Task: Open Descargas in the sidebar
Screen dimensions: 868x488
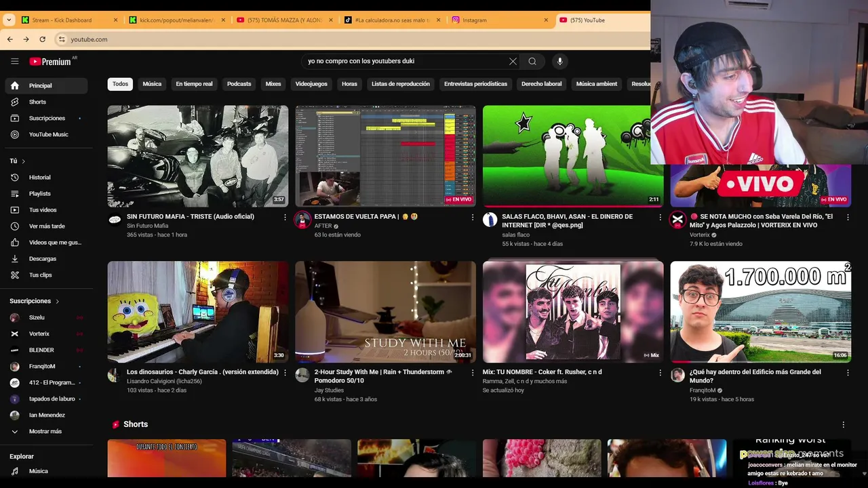Action: [46, 258]
